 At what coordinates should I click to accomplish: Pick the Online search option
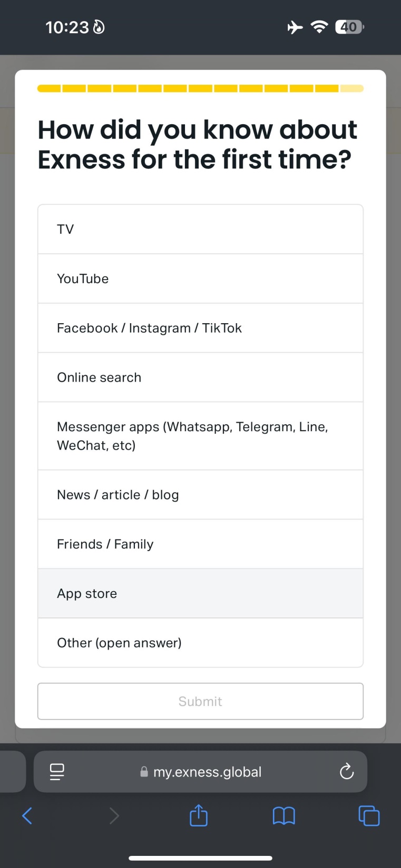pos(200,377)
